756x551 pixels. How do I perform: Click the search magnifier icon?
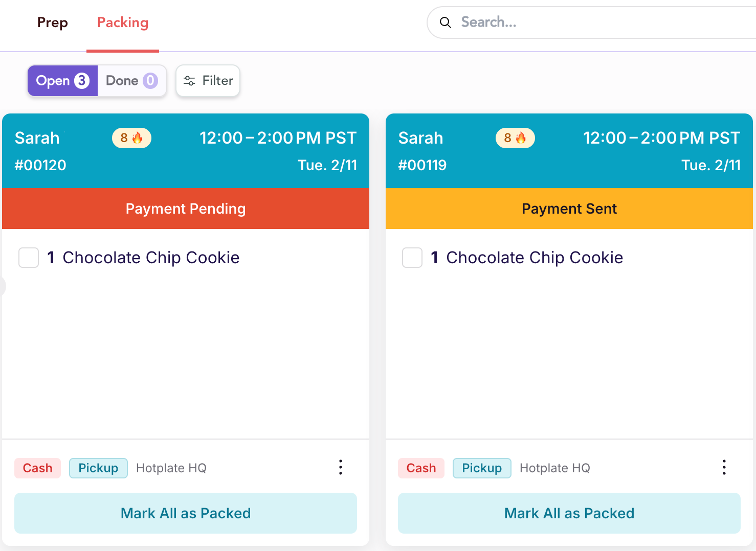coord(446,22)
